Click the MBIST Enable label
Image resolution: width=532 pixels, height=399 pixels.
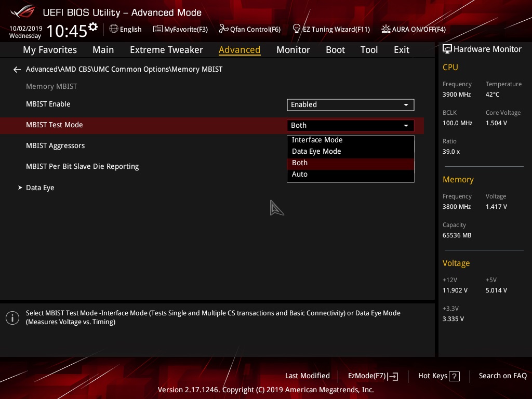[48, 104]
